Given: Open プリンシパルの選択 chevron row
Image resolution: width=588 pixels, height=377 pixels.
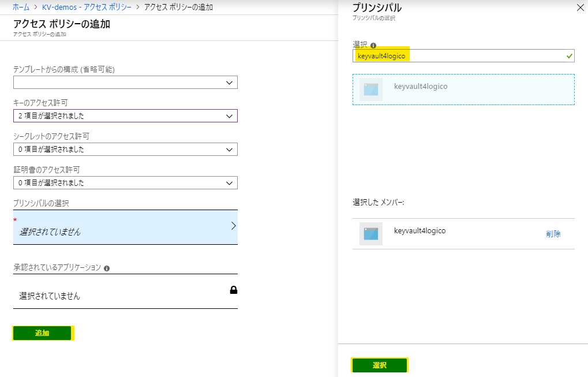Looking at the screenshot, I should pos(125,227).
